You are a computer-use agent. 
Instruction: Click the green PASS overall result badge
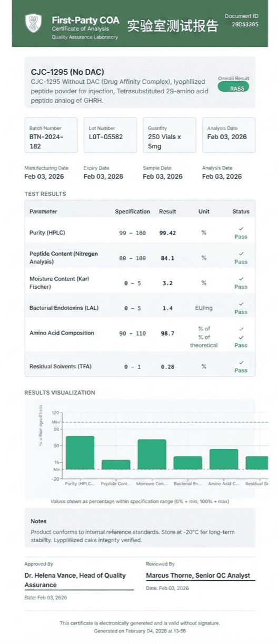coord(233,88)
